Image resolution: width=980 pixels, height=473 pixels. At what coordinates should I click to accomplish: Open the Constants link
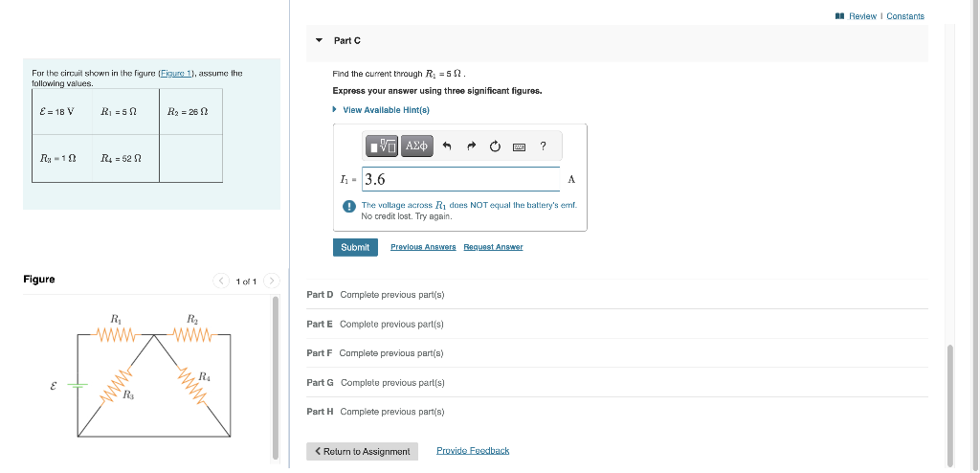point(905,16)
